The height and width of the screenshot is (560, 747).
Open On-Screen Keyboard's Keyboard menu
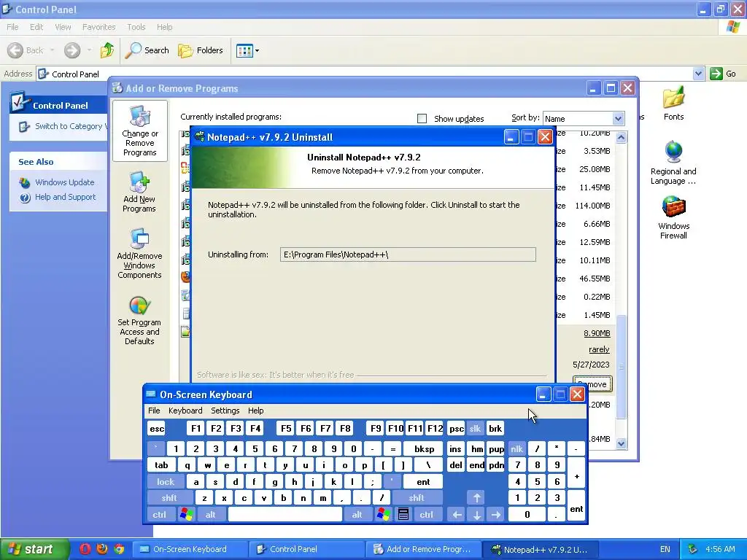pyautogui.click(x=185, y=411)
